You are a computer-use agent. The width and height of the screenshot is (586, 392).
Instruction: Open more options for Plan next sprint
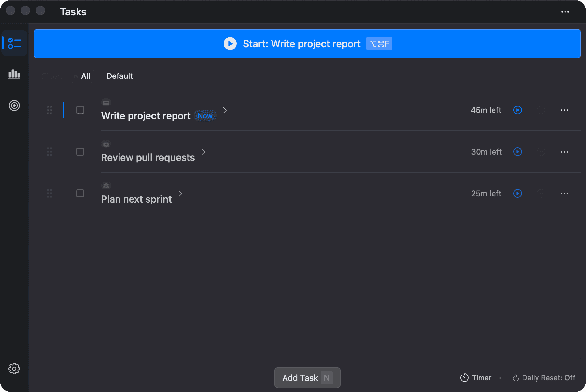(565, 193)
